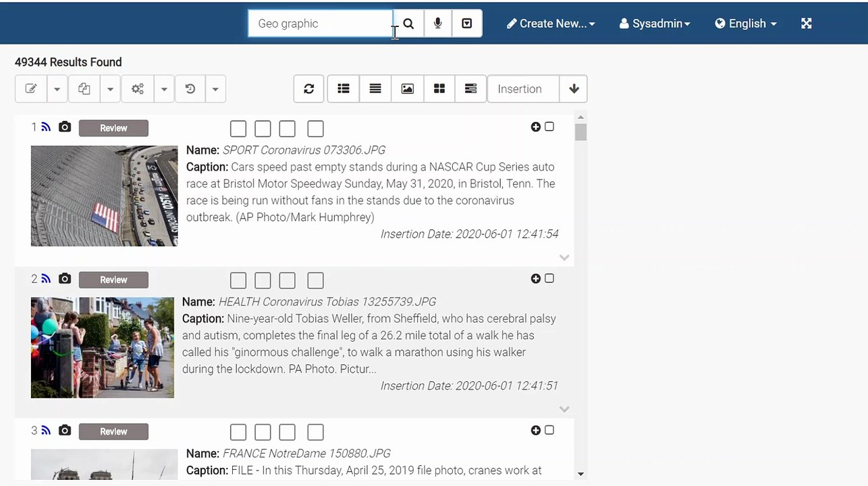Click the results scrollbar up arrow

pos(580,117)
